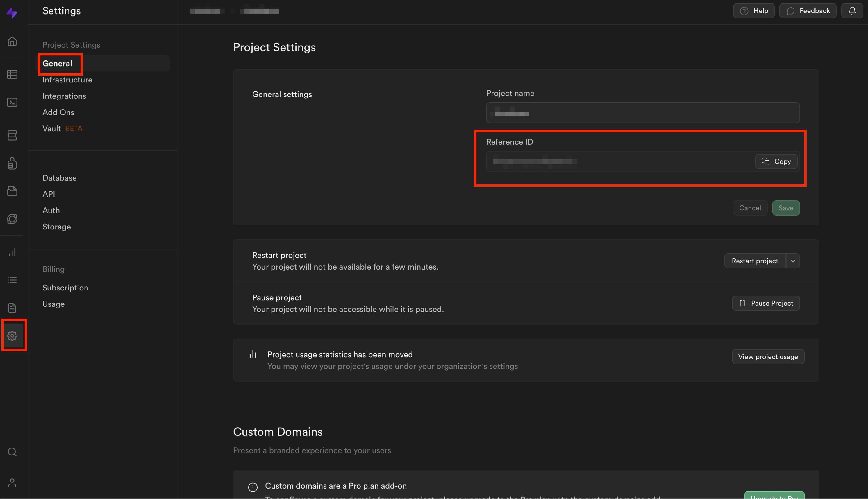
Task: Click the Save button
Action: point(786,208)
